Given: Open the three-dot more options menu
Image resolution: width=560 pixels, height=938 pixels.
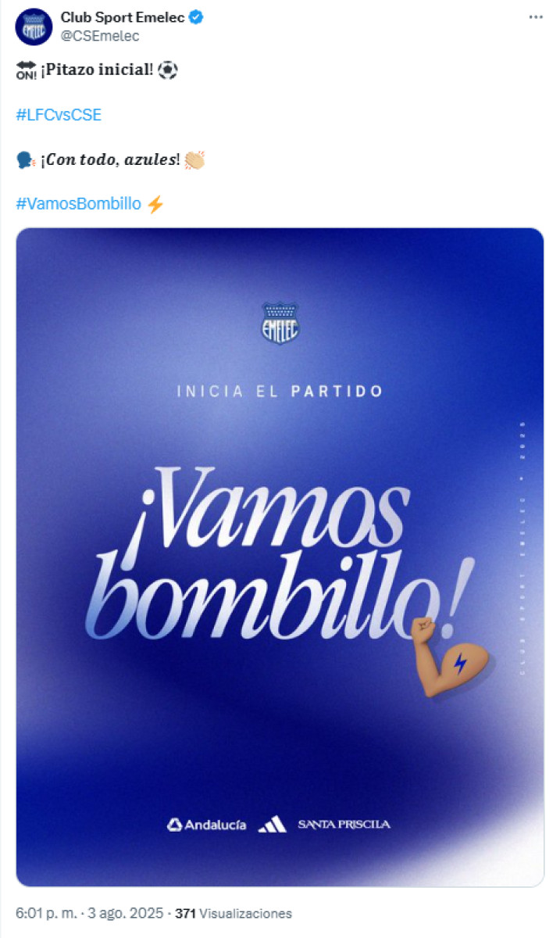Looking at the screenshot, I should coord(535,17).
